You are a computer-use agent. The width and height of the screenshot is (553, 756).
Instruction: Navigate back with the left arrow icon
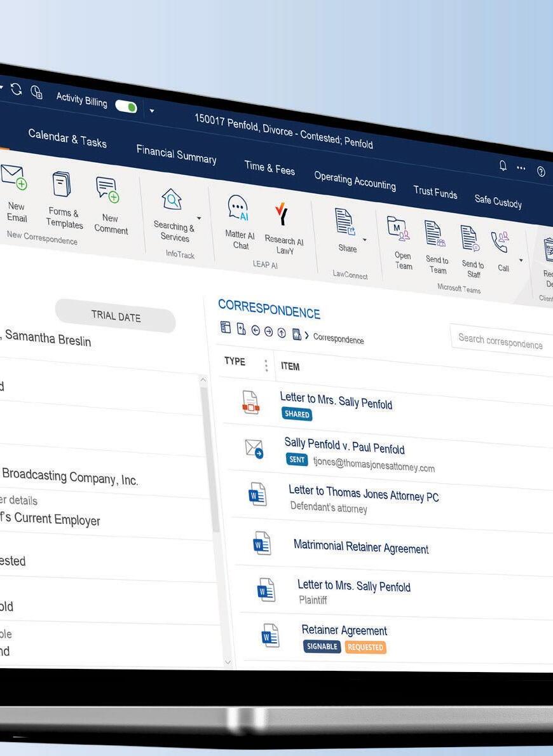[x=256, y=330]
